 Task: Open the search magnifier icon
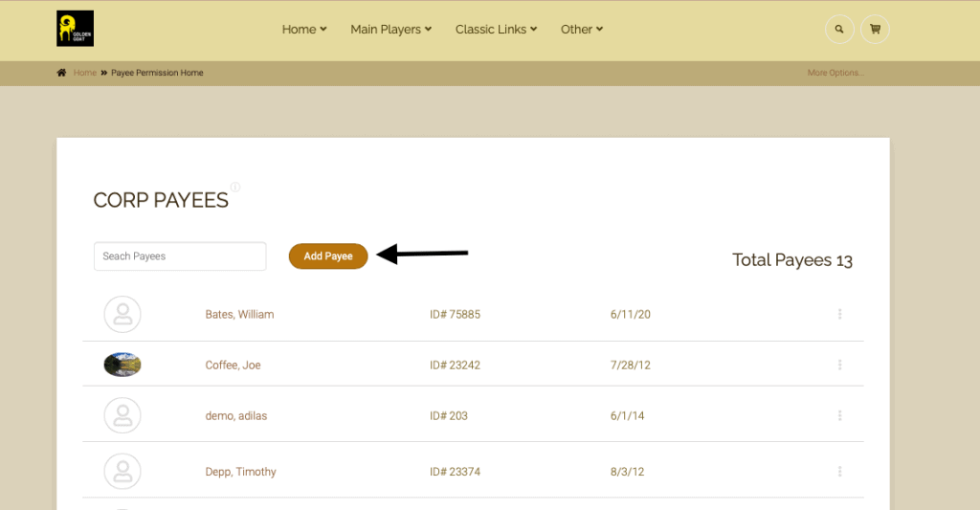pyautogui.click(x=839, y=29)
